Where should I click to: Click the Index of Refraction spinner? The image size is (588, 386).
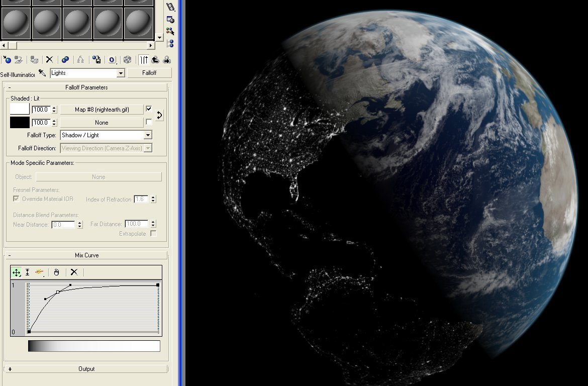(x=153, y=199)
